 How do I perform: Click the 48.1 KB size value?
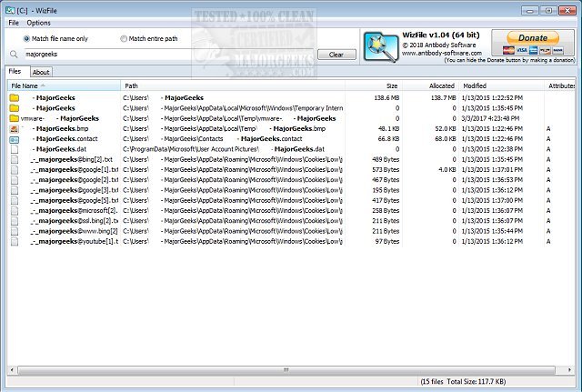click(x=388, y=129)
